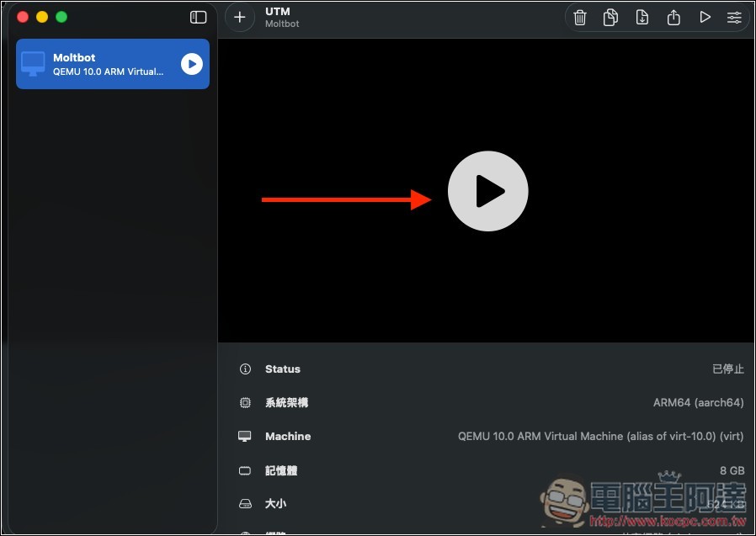Run the VM using the toolbar play icon

pos(705,17)
